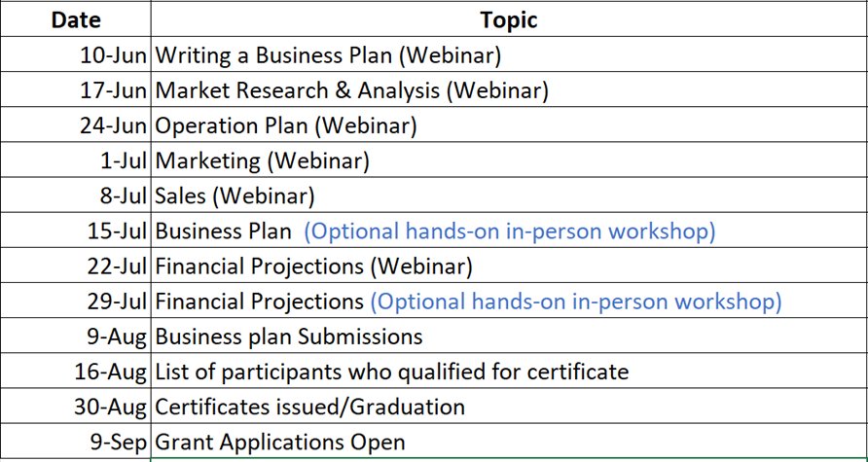868x462 pixels.
Task: Select the 9-Sep date cell
Action: (x=119, y=442)
